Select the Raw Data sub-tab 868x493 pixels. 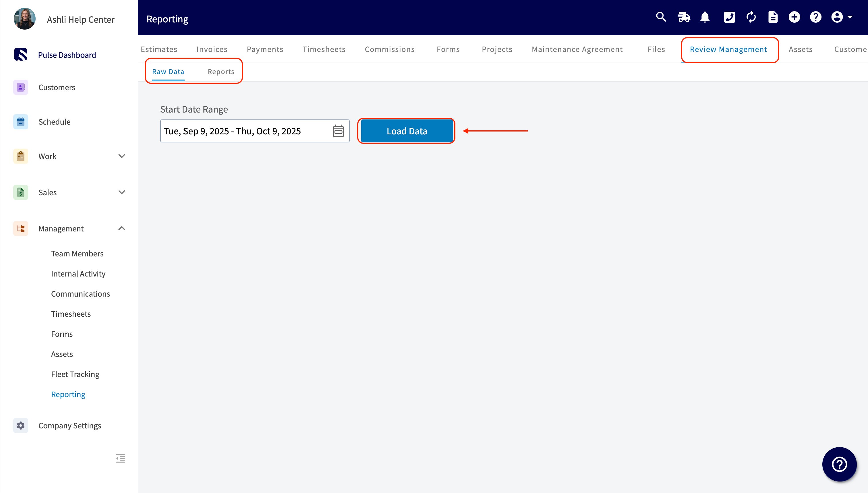(x=168, y=72)
